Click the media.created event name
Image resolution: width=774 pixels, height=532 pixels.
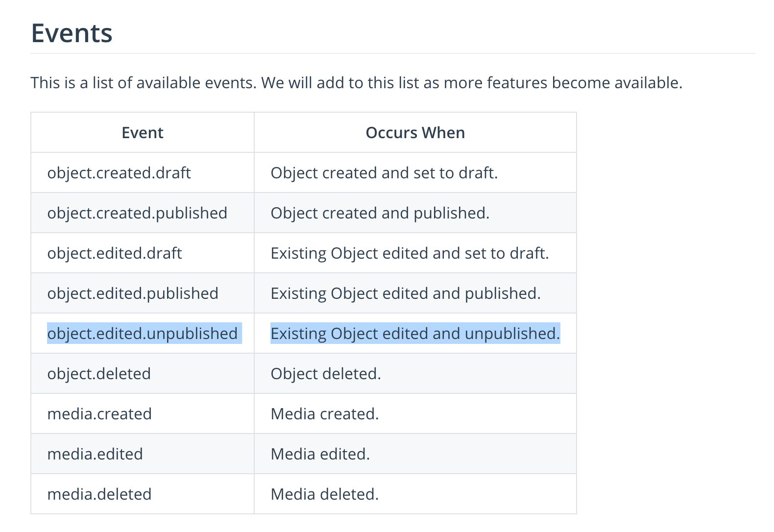99,414
